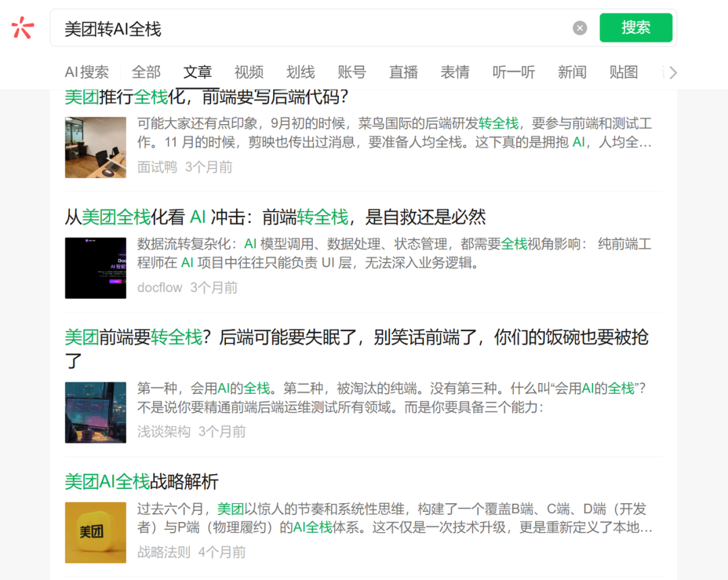Click the source name 浅谈架构
Image resolution: width=728 pixels, height=580 pixels.
pos(164,432)
